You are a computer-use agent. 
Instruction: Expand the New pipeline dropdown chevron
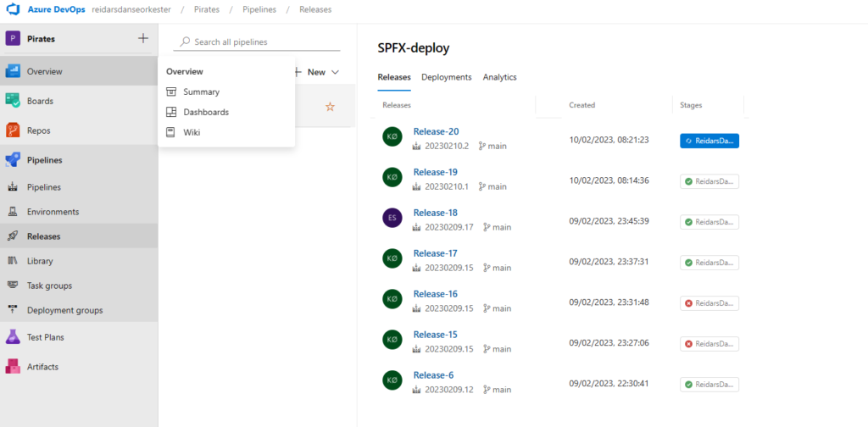[x=335, y=72]
